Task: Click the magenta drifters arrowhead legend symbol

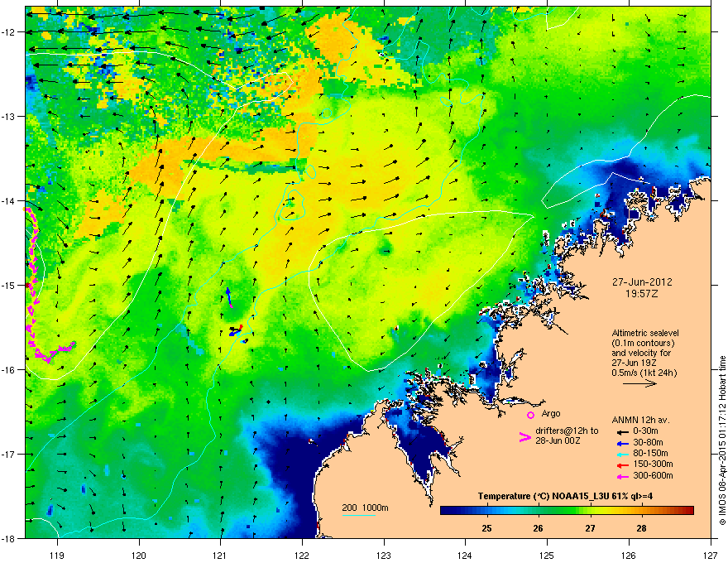Action: pyautogui.click(x=525, y=437)
